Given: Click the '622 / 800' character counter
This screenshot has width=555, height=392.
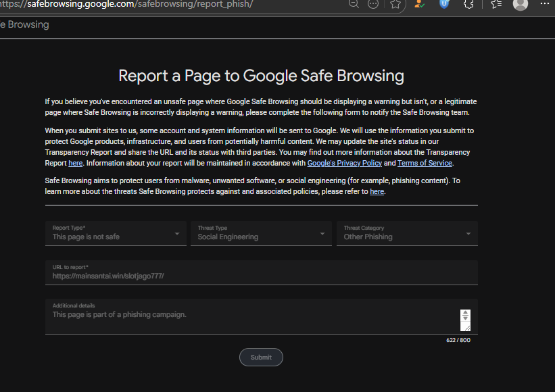Looking at the screenshot, I should (458, 340).
